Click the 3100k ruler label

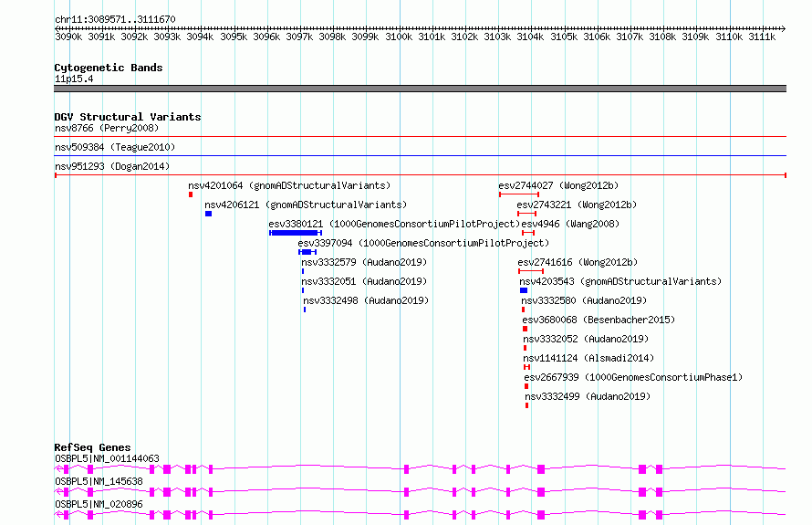click(x=399, y=37)
